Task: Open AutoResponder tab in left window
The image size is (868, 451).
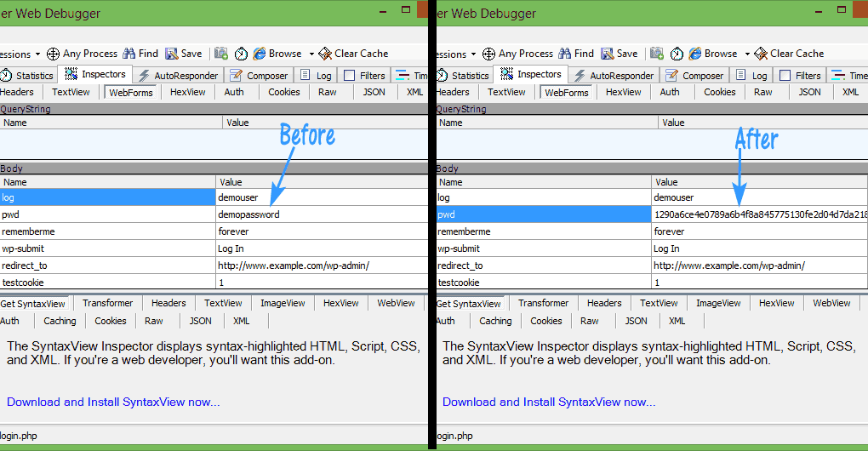Action: (x=179, y=75)
